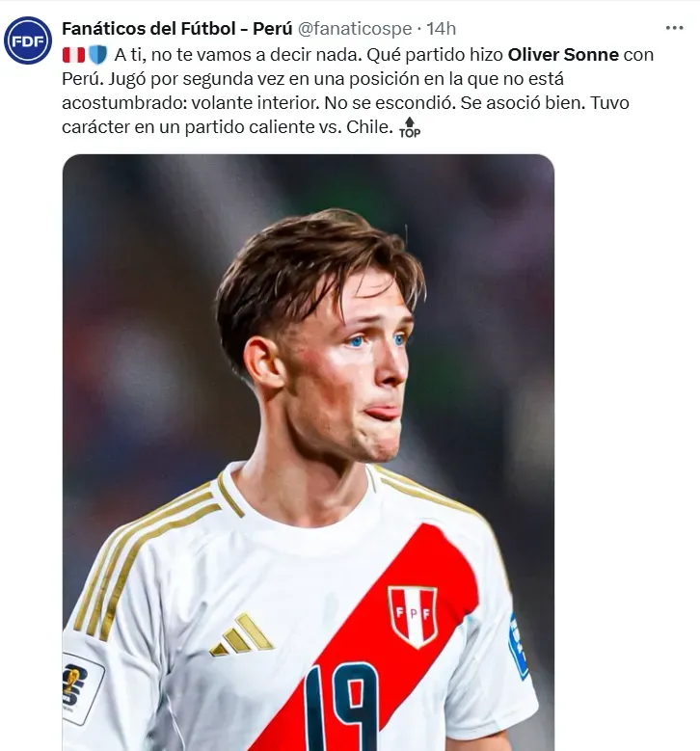Click the blue patch on right sleeve
Screen dimensions: 700x751
click(519, 647)
